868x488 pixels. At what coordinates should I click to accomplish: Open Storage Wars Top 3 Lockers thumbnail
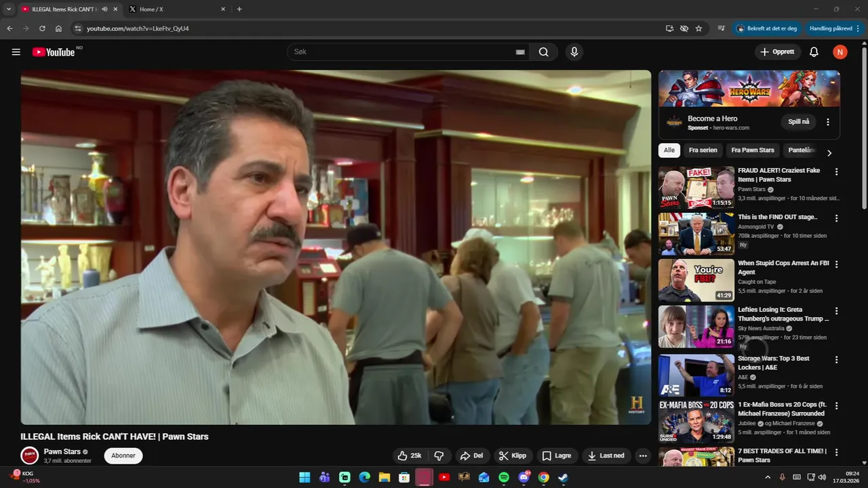pyautogui.click(x=696, y=375)
